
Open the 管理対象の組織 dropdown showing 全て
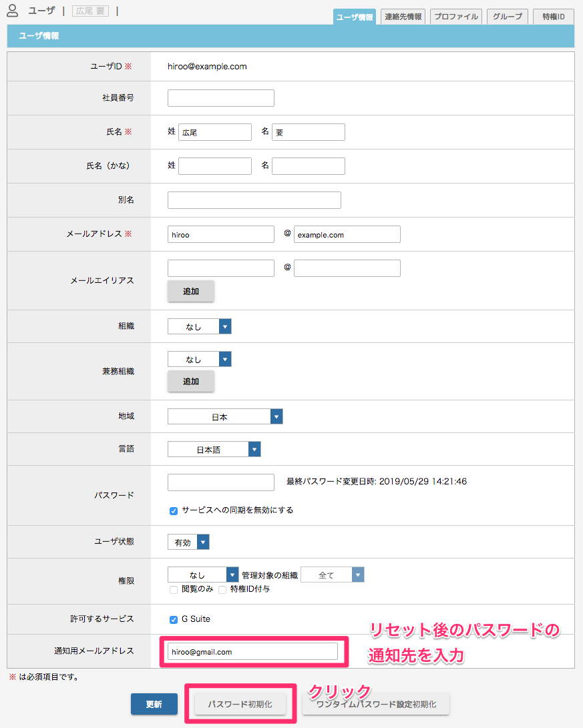[333, 575]
